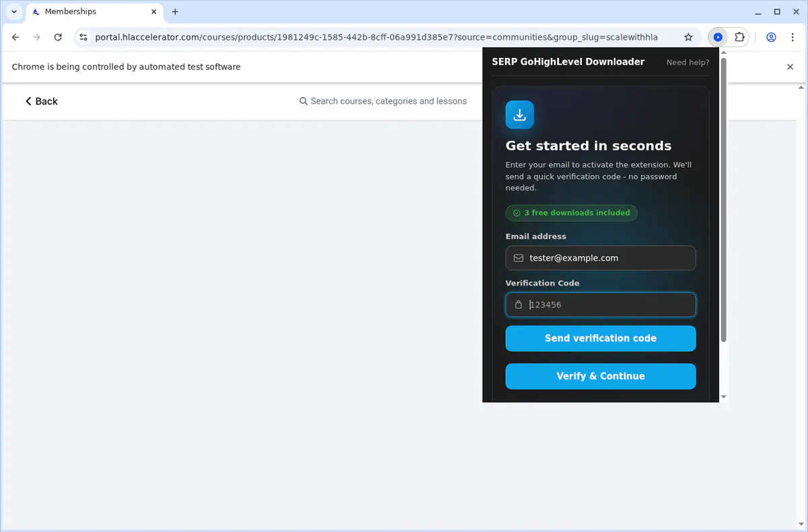Viewport: 808px width, 532px height.
Task: Open the Chrome profile avatar icon
Action: pos(772,37)
